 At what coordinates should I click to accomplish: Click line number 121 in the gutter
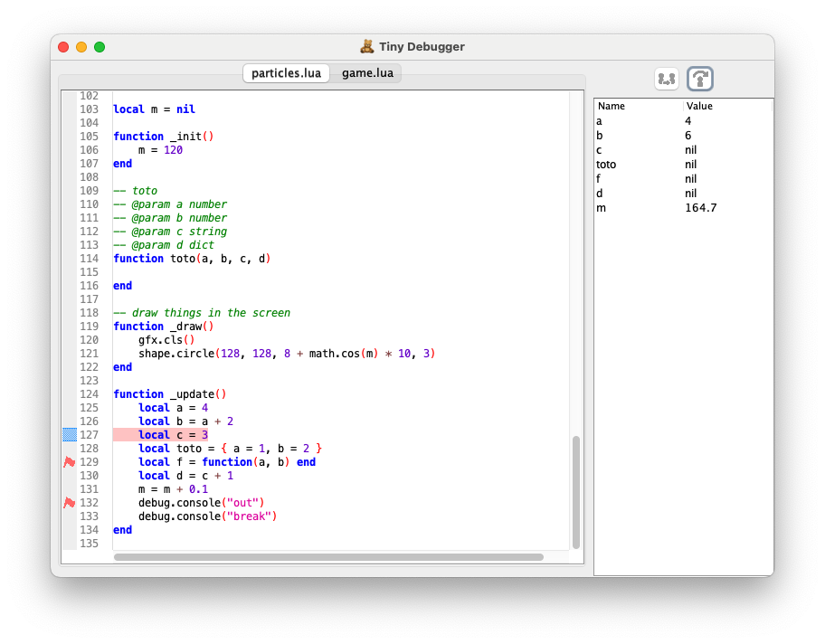click(89, 354)
